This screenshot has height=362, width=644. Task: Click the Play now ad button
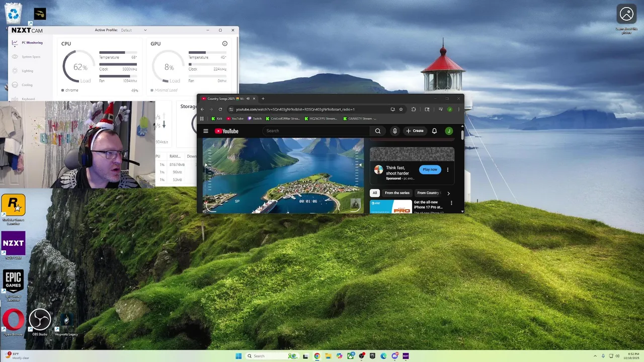tap(430, 169)
